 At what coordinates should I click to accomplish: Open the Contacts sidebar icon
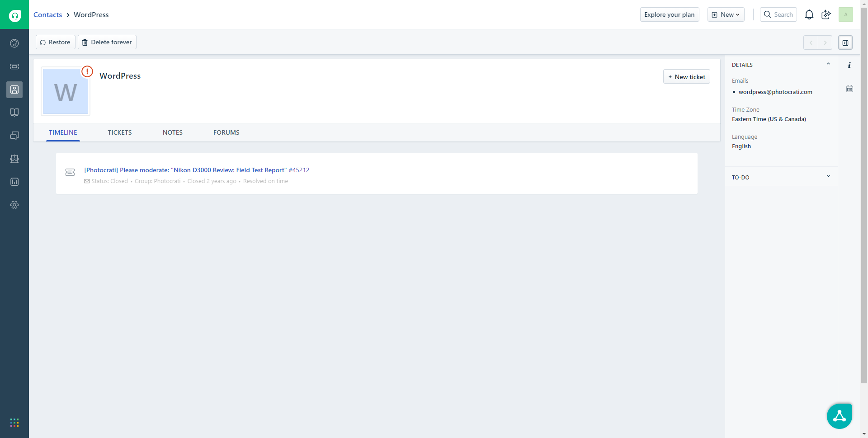[14, 89]
